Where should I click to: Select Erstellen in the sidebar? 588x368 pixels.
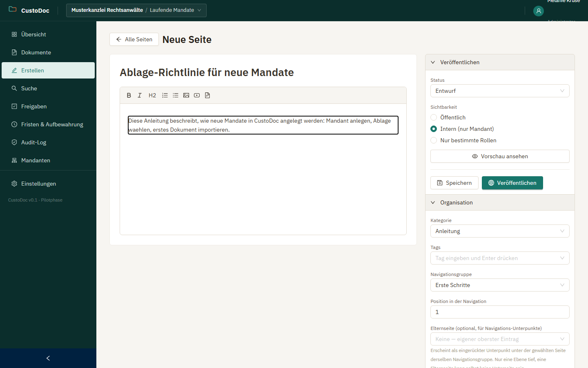tap(48, 70)
